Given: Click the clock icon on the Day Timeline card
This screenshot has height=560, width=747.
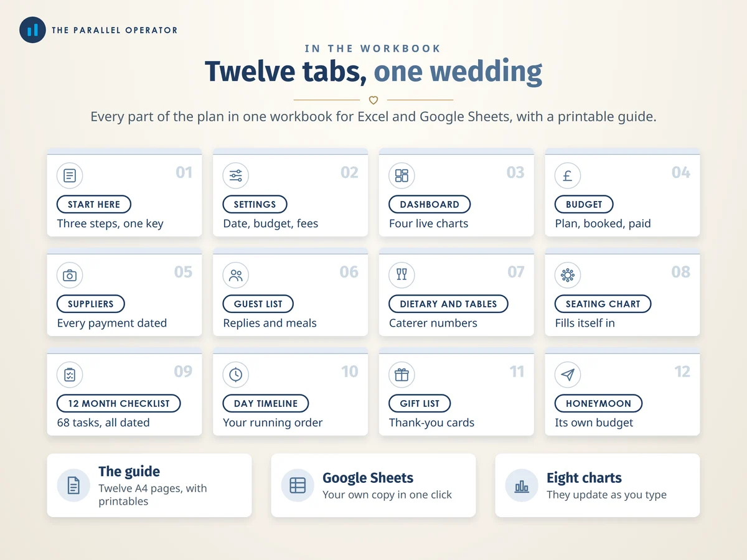Looking at the screenshot, I should coord(235,375).
